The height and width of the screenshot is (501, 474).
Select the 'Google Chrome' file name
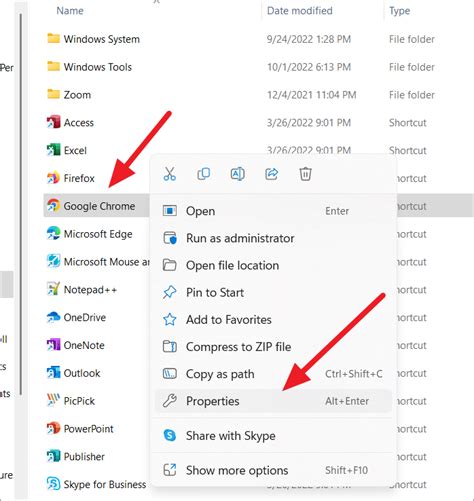[99, 206]
